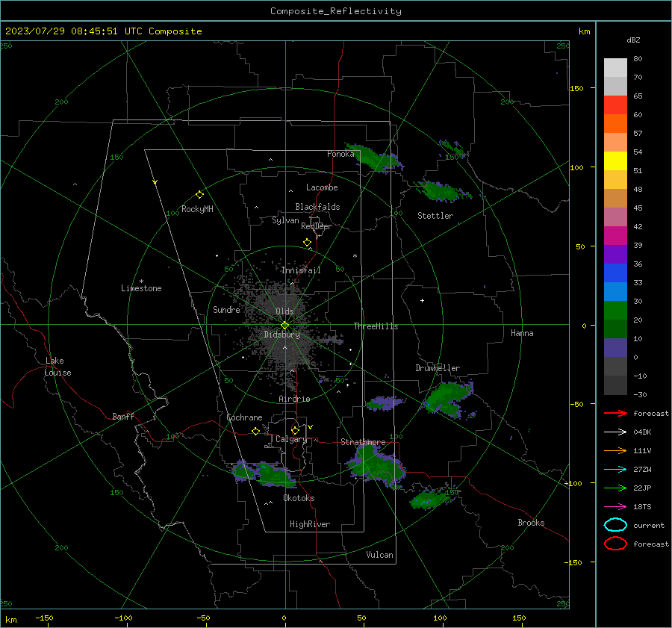Click the blue 33-36 dBZ color swatch
672x628 pixels.
615,273
